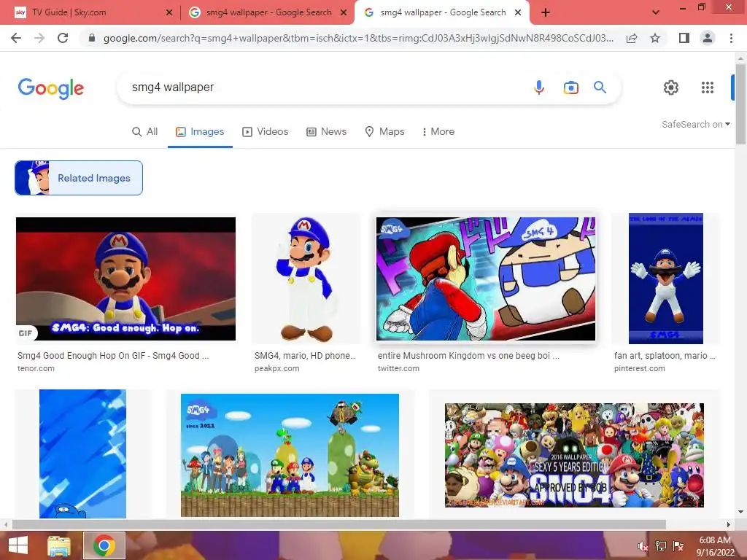Submit search with the magnifier icon
Viewport: 747px width, 560px height.
[600, 87]
